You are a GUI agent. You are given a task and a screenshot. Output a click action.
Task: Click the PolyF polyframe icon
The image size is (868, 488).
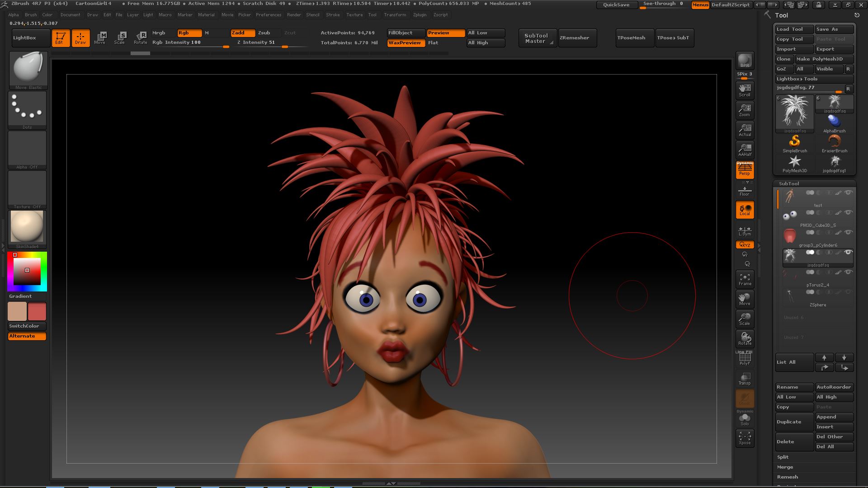[745, 359]
